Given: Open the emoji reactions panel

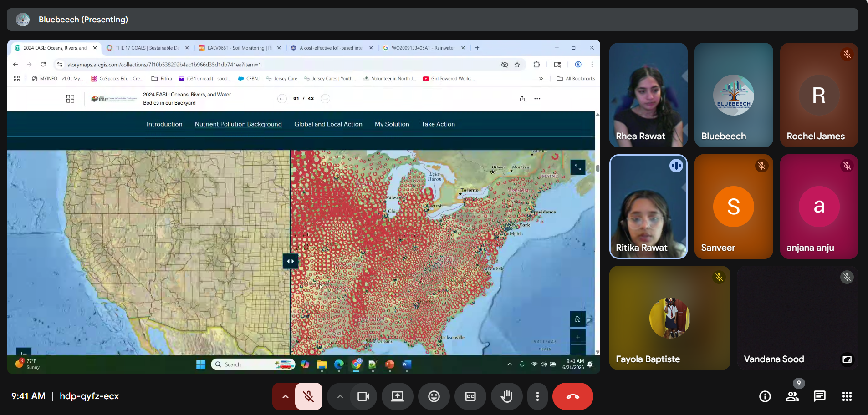Looking at the screenshot, I should click(434, 396).
